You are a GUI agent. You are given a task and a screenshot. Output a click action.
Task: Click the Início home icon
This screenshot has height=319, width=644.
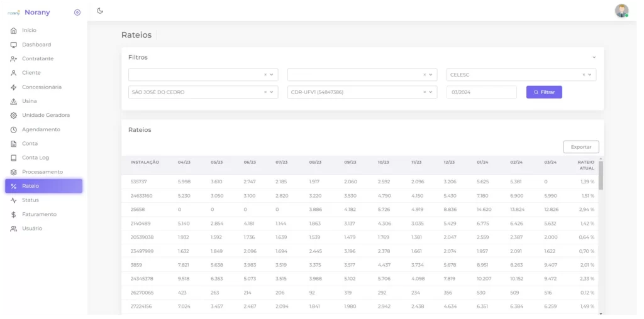(x=14, y=30)
